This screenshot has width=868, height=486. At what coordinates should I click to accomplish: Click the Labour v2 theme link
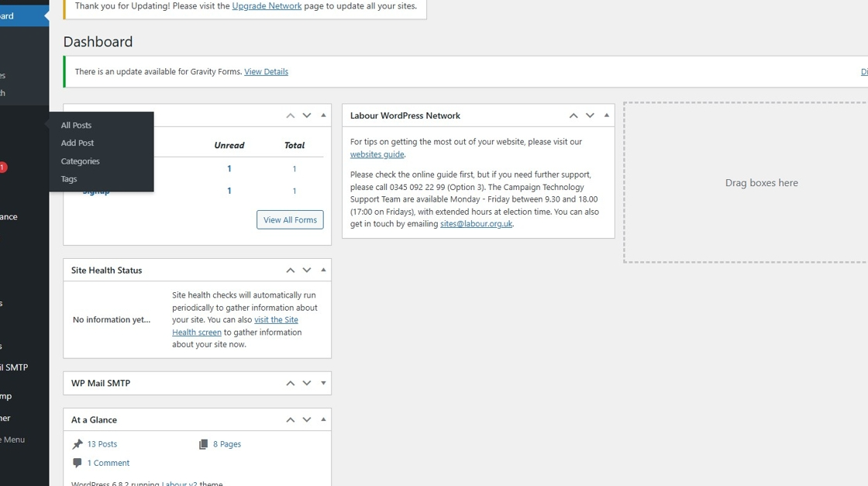tap(179, 483)
